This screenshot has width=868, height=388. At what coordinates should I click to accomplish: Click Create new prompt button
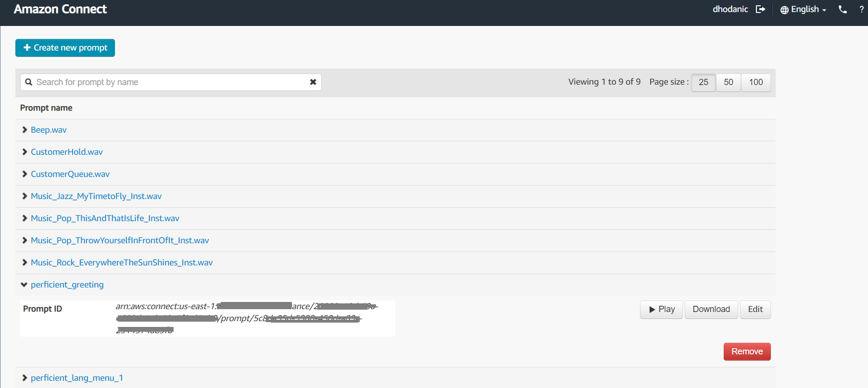[x=65, y=48]
